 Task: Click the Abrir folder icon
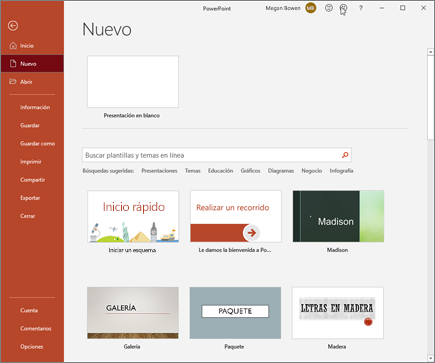[x=13, y=82]
